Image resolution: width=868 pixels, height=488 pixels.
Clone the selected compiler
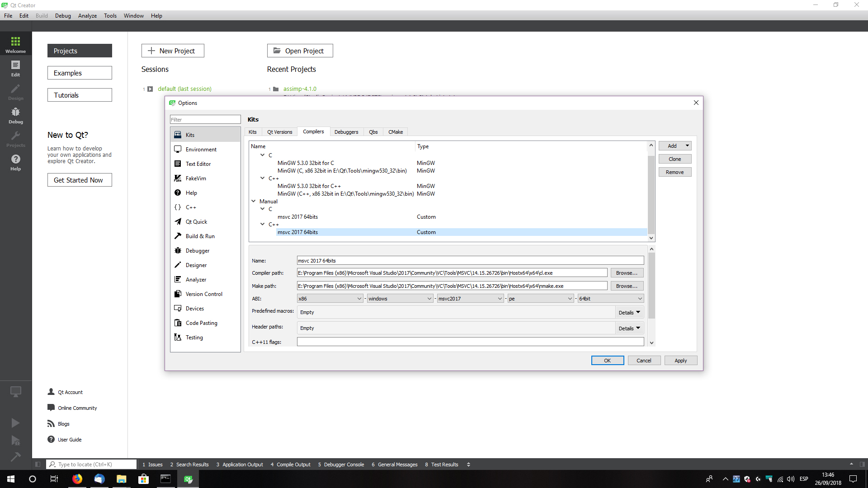675,159
